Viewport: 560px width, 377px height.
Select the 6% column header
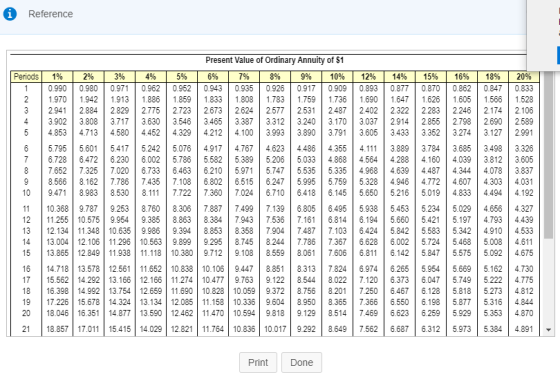pyautogui.click(x=213, y=77)
